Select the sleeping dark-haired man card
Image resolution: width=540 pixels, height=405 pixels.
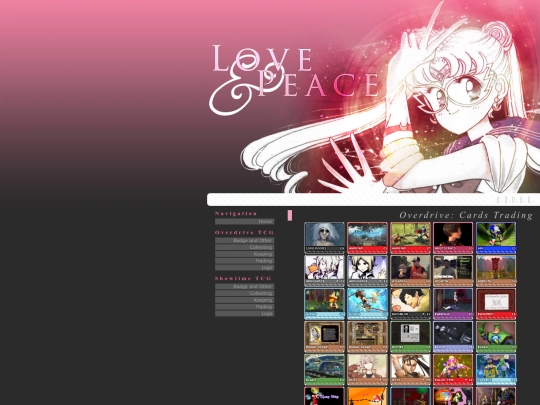pos(410,304)
